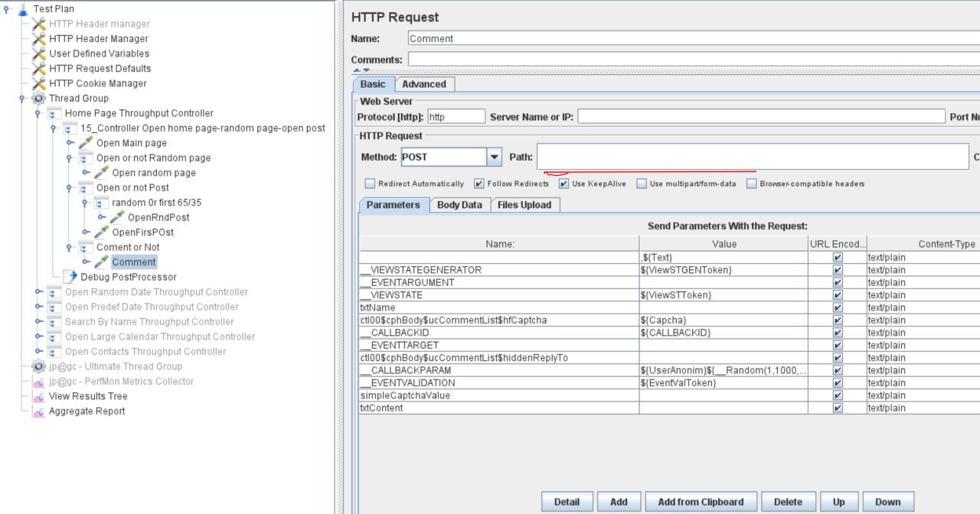Click the Protocol field showing http
The image size is (980, 514).
[456, 116]
